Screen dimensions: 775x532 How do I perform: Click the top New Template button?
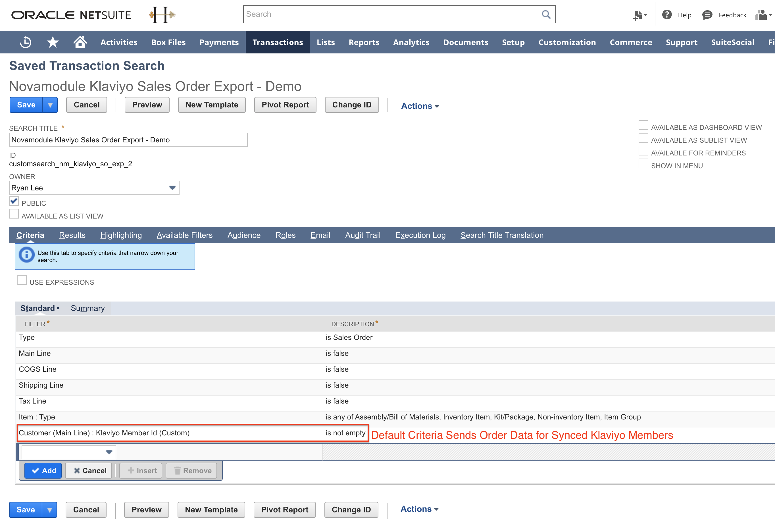(x=212, y=105)
